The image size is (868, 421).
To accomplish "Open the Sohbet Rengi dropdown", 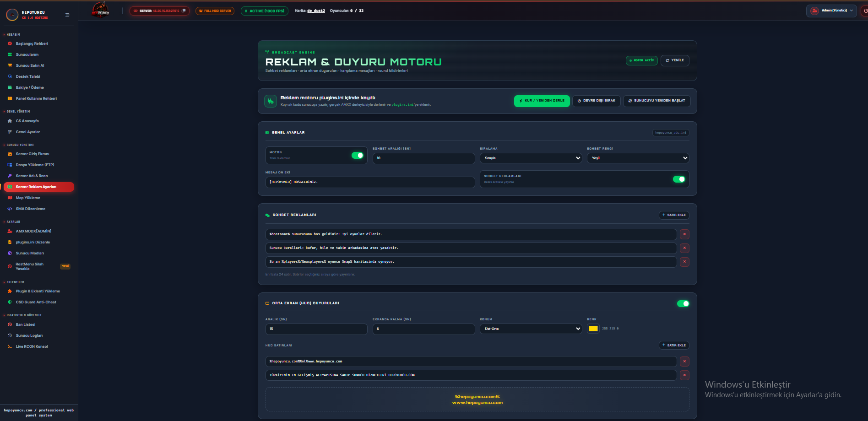I will [638, 158].
